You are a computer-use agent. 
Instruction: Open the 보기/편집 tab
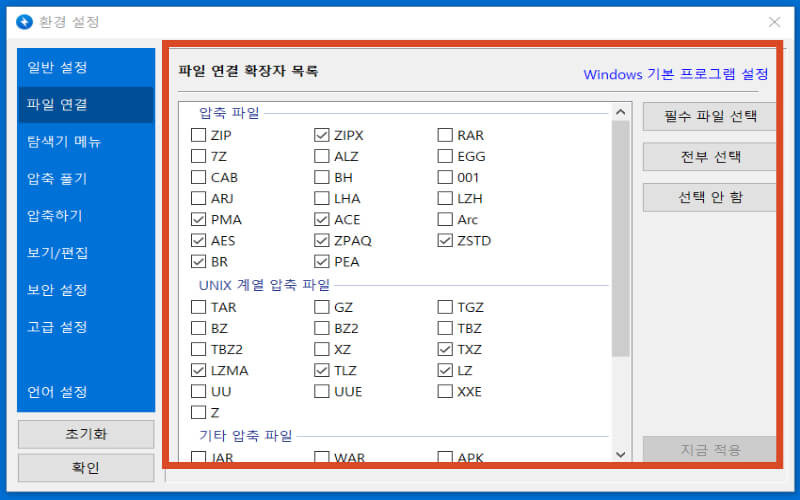[x=86, y=253]
